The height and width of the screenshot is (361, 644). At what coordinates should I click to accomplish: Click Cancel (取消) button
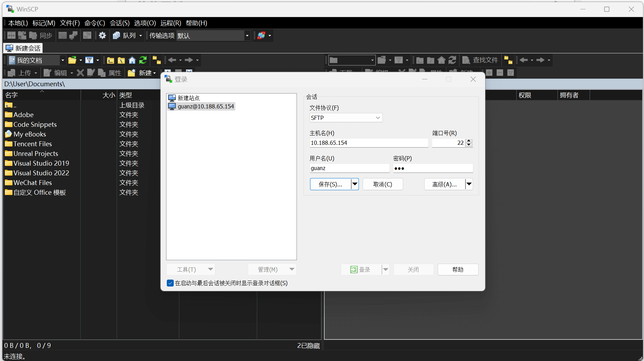(x=383, y=184)
